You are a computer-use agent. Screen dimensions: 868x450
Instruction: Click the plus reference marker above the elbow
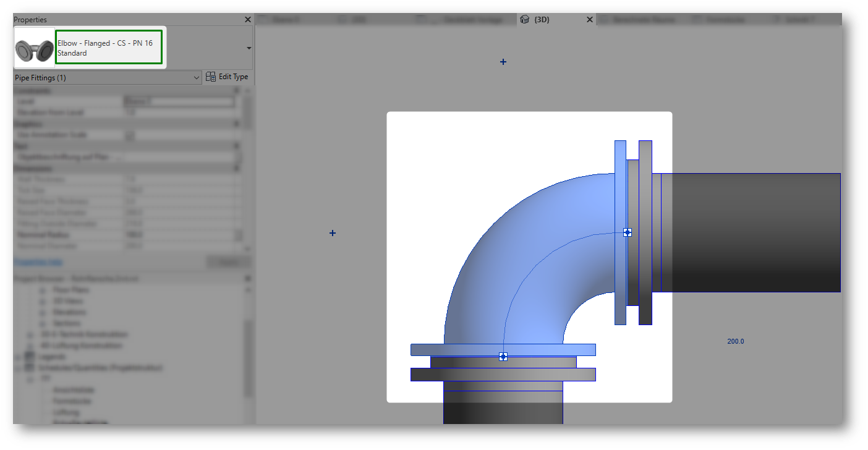(503, 62)
